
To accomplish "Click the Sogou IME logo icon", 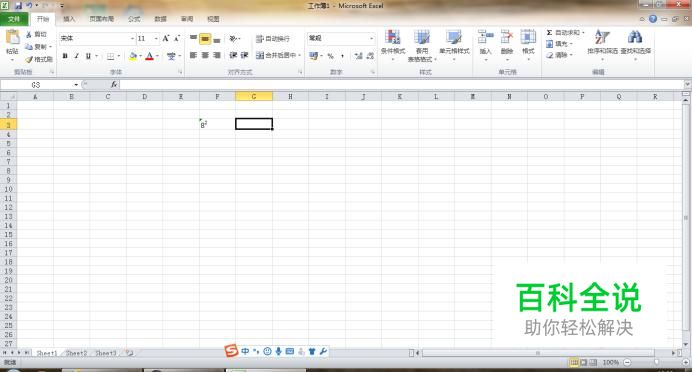I will [x=231, y=351].
